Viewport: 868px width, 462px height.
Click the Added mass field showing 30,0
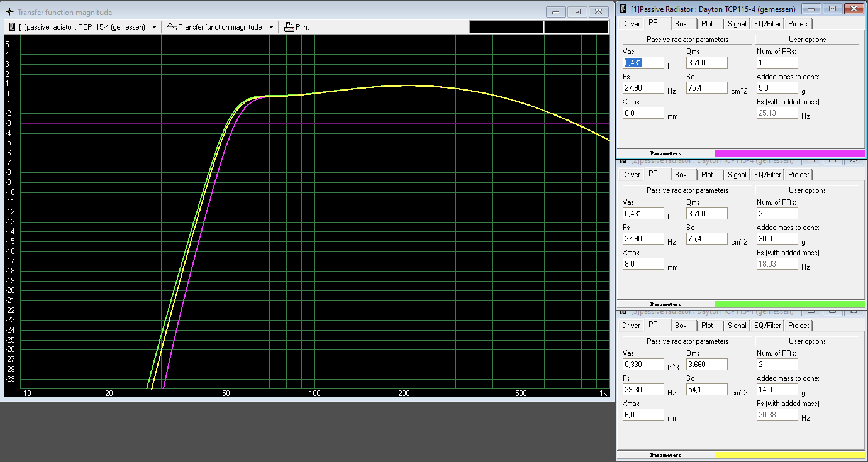(777, 239)
